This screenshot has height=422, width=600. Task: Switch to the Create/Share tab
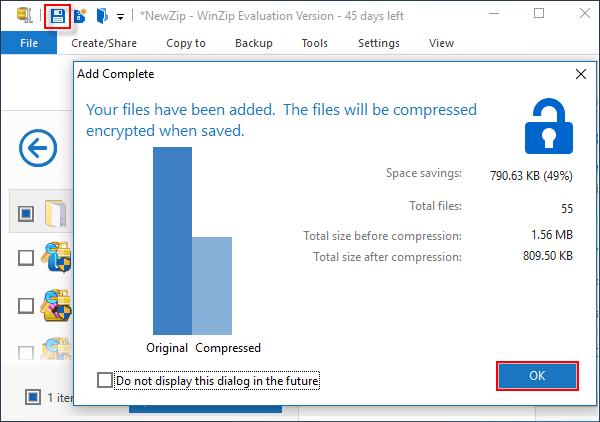(104, 43)
